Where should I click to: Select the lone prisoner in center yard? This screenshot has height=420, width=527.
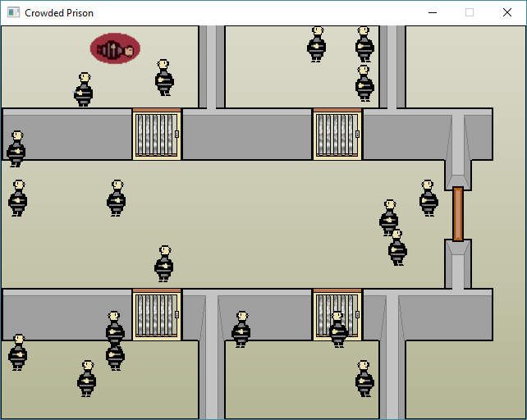tap(164, 263)
